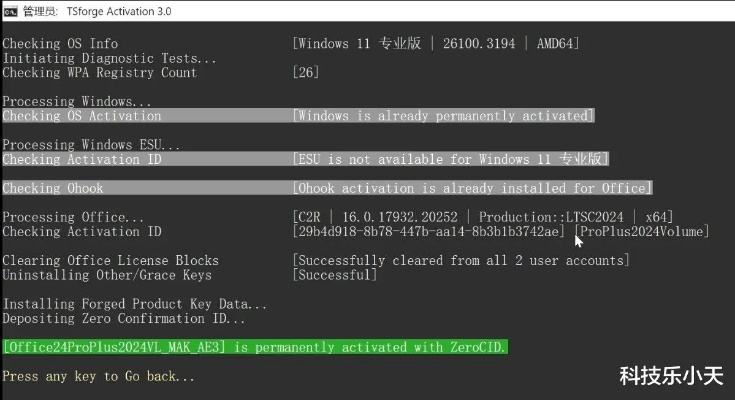
Task: Click the Depositing Zero Confirmation ID line
Action: tap(124, 319)
